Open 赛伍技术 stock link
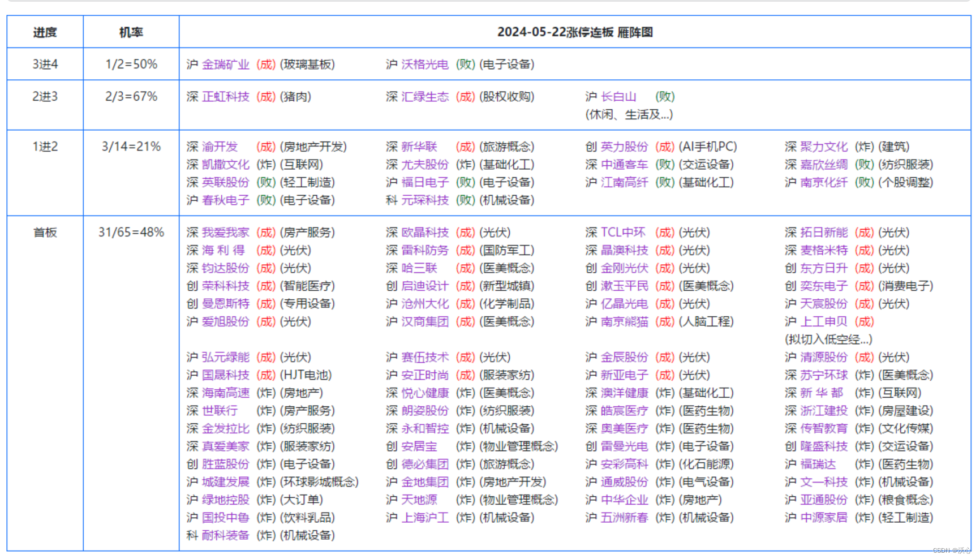Image resolution: width=980 pixels, height=559 pixels. tap(425, 358)
